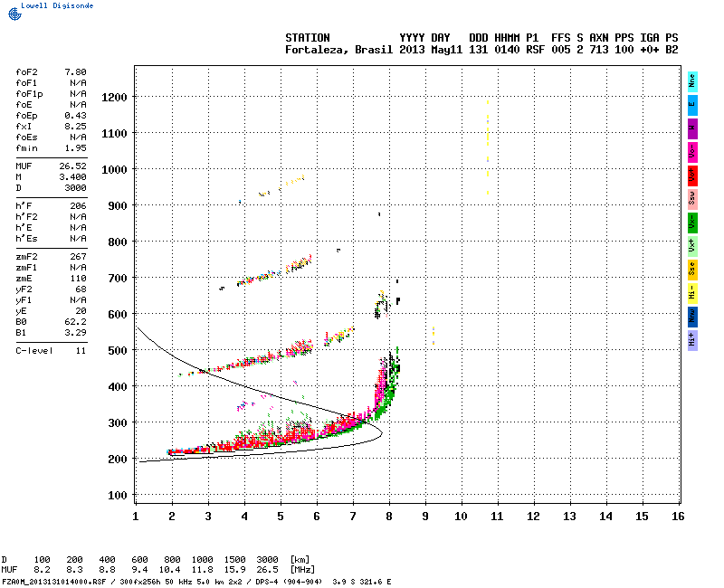
Task: Click the 1 MHz x-axis label
Action: (x=135, y=517)
